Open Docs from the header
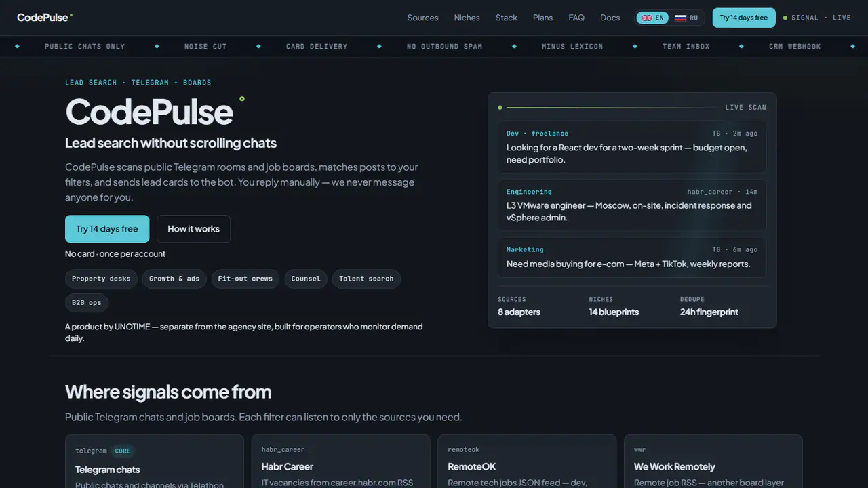This screenshot has width=868, height=488. (610, 18)
